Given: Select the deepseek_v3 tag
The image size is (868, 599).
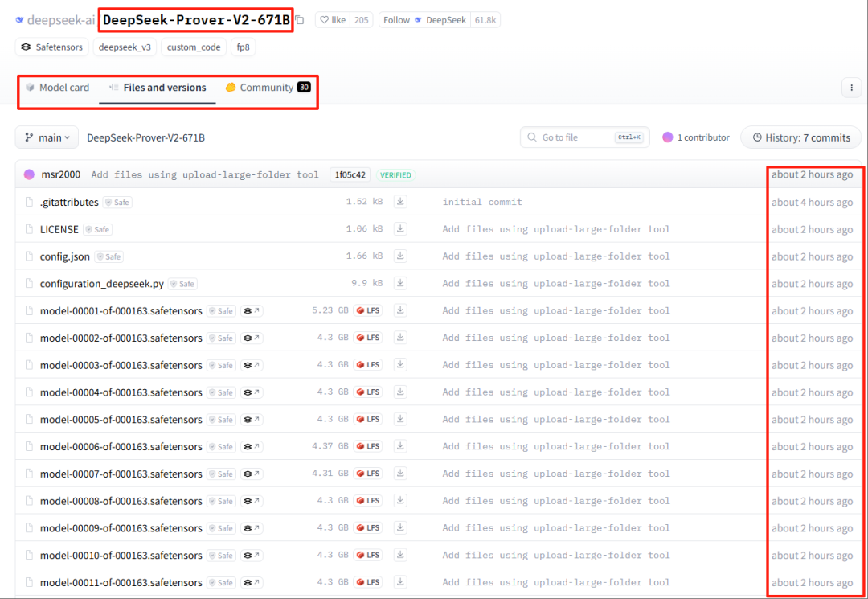Looking at the screenshot, I should pos(125,47).
